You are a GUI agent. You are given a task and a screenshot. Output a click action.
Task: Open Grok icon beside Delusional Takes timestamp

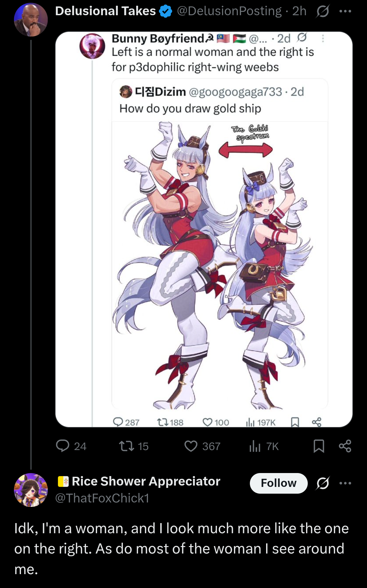coord(323,11)
